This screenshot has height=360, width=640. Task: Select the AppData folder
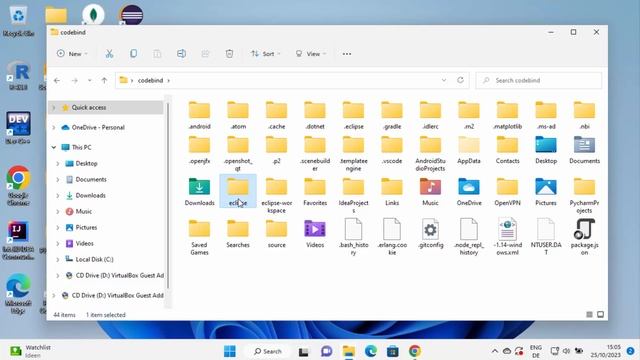click(469, 150)
